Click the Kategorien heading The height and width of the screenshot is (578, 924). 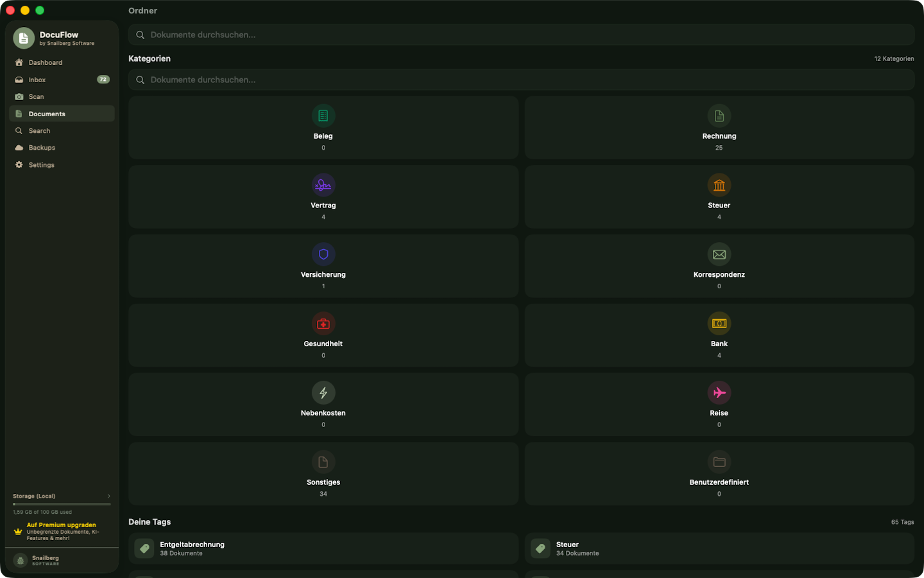click(150, 58)
